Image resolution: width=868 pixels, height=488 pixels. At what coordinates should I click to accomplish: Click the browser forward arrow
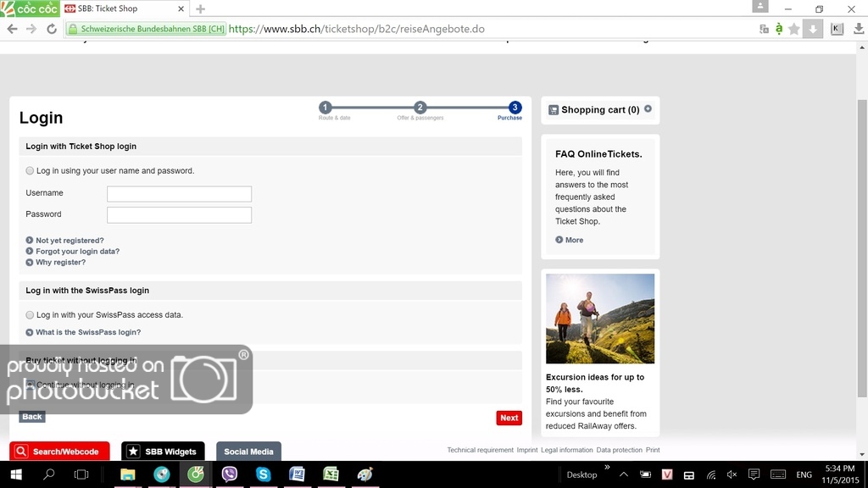coord(31,29)
